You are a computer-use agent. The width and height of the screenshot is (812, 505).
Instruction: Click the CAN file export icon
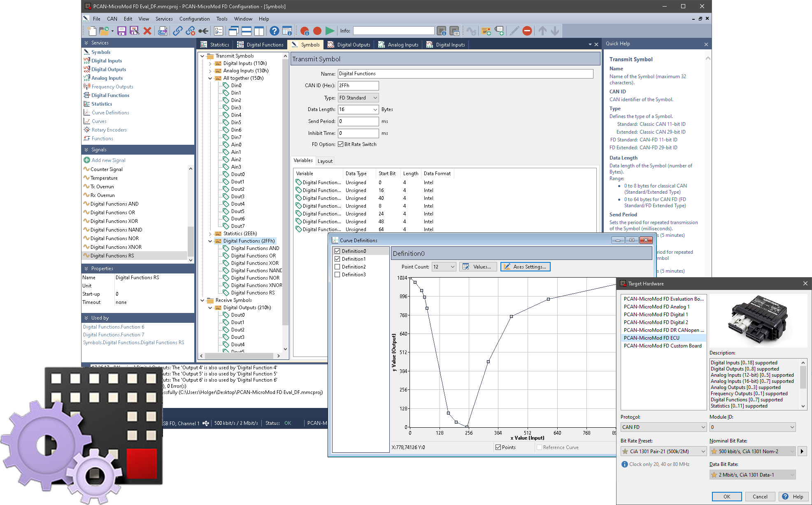tap(163, 31)
